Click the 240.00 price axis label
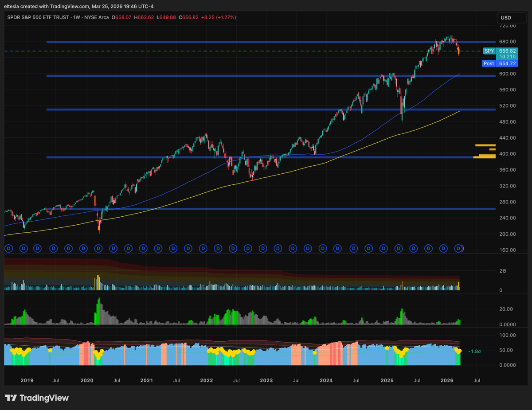The height and width of the screenshot is (410, 532). click(x=507, y=218)
